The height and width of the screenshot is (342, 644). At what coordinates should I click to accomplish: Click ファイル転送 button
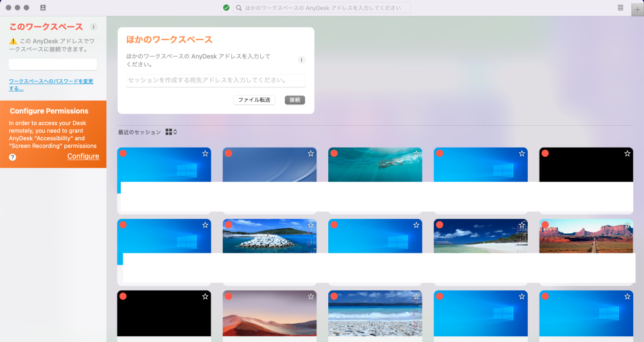click(254, 100)
